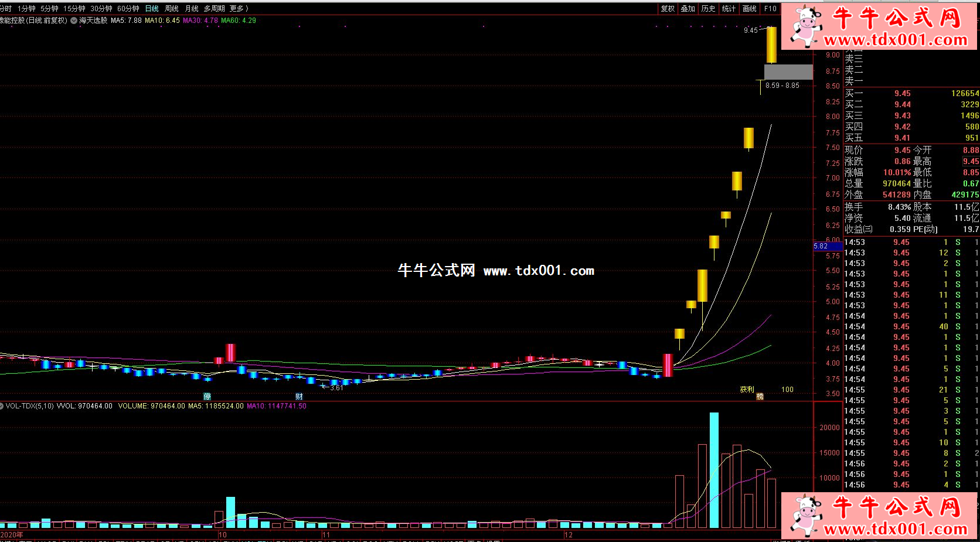The height and width of the screenshot is (542, 980).
Task: Click the month 12 date axis marker
Action: (x=568, y=535)
